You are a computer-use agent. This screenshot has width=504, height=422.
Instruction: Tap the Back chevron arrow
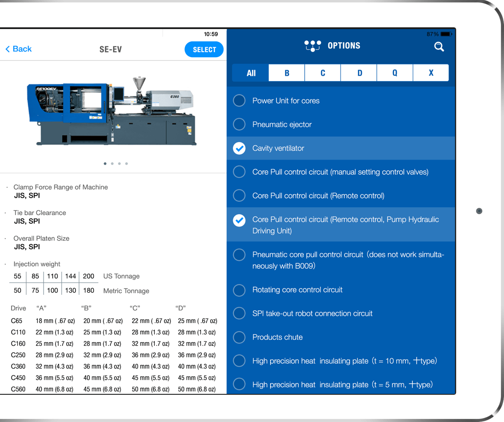tap(8, 49)
